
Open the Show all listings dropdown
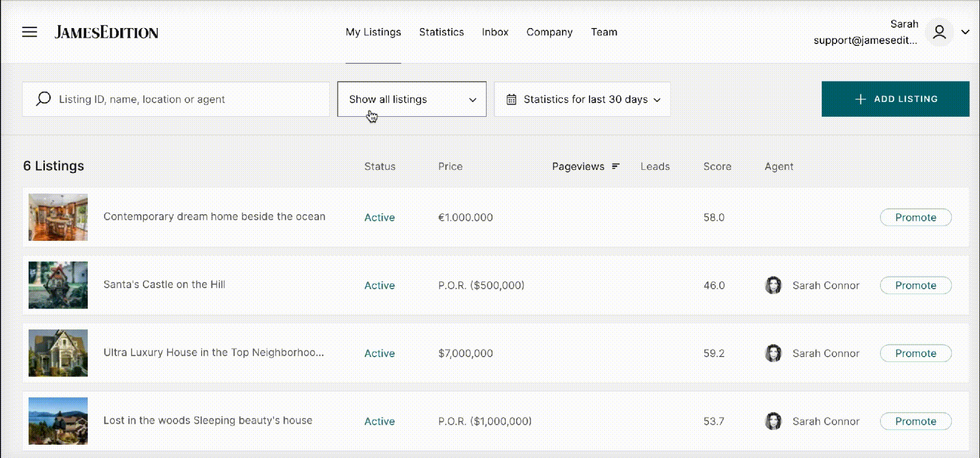pos(411,99)
